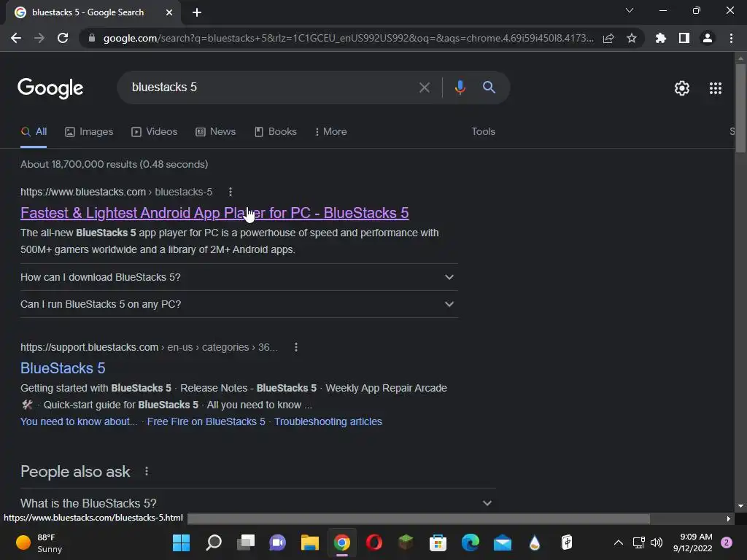Image resolution: width=747 pixels, height=560 pixels.
Task: Open the notification center badge
Action: pyautogui.click(x=727, y=542)
